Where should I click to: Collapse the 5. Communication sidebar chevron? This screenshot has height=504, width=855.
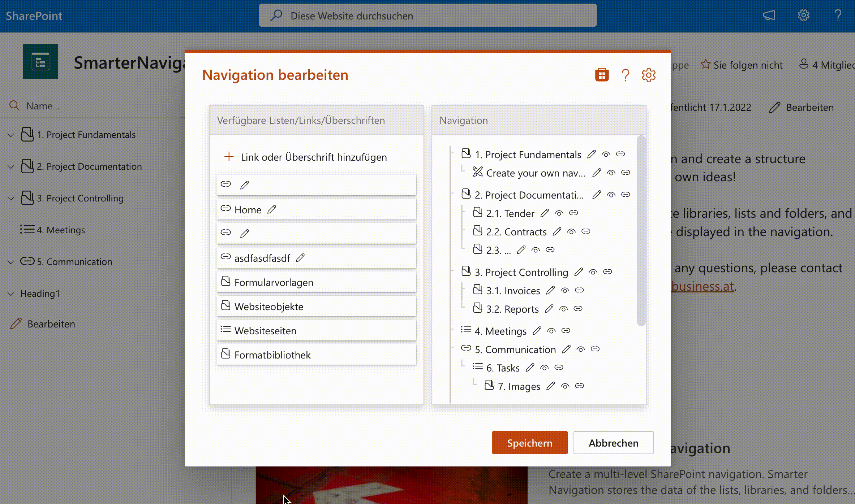click(x=11, y=262)
